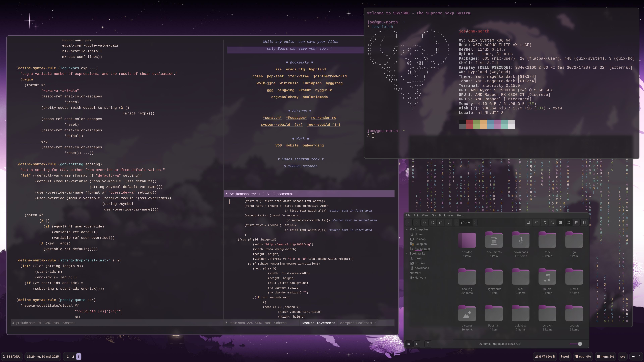Open the emacs cfg bookmark link

point(295,69)
